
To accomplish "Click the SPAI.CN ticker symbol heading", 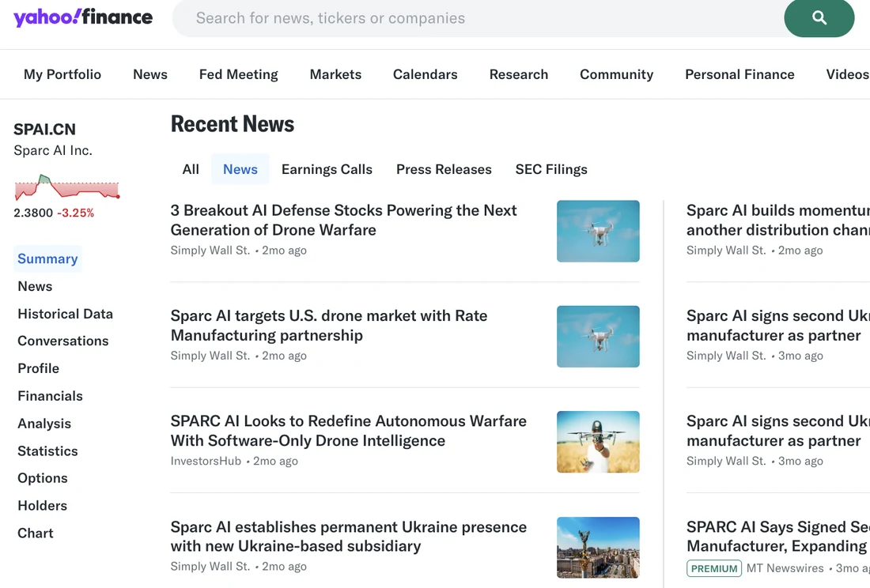I will 44,129.
